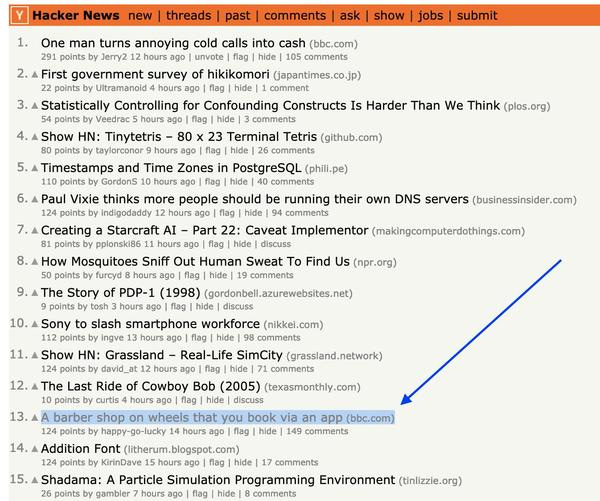Open 105 comments on cold calls story
The image size is (600, 501).
tap(316, 57)
